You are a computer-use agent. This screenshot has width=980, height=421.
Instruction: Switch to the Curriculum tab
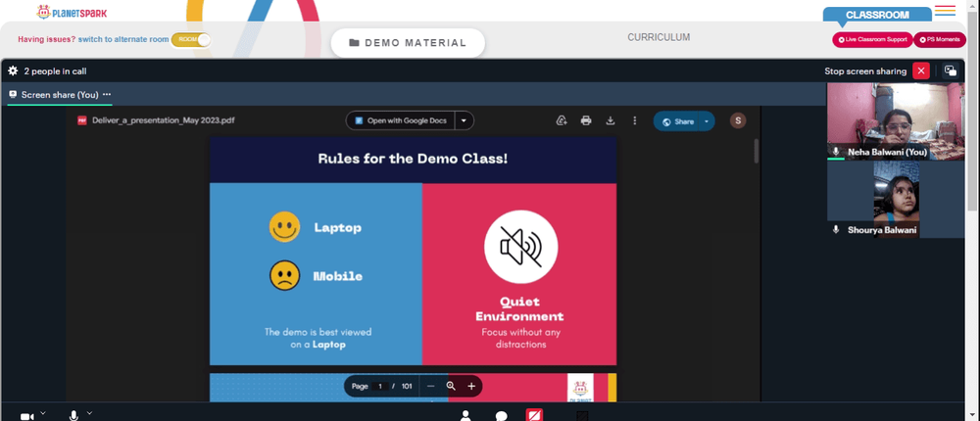click(x=659, y=37)
